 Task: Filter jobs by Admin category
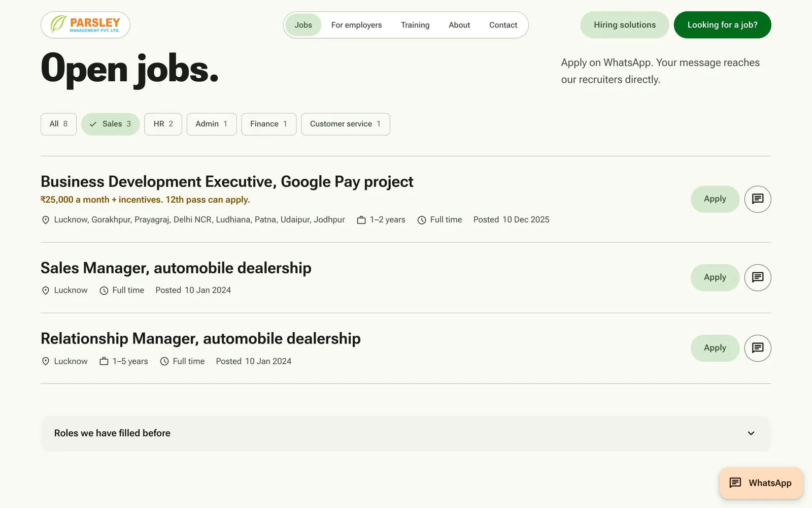212,124
